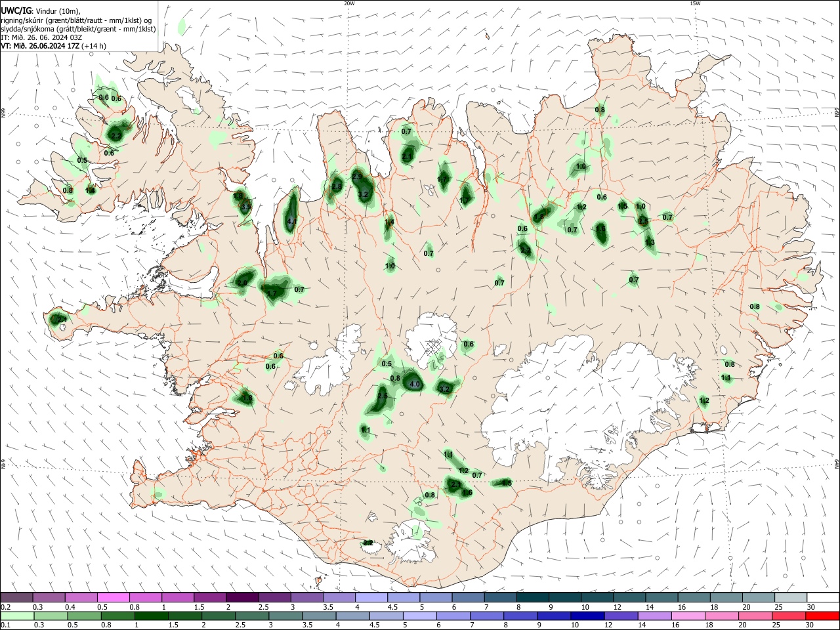840x630 pixels.
Task: Click the grey-green 3 swatch in bottom legend row
Action: point(285,616)
